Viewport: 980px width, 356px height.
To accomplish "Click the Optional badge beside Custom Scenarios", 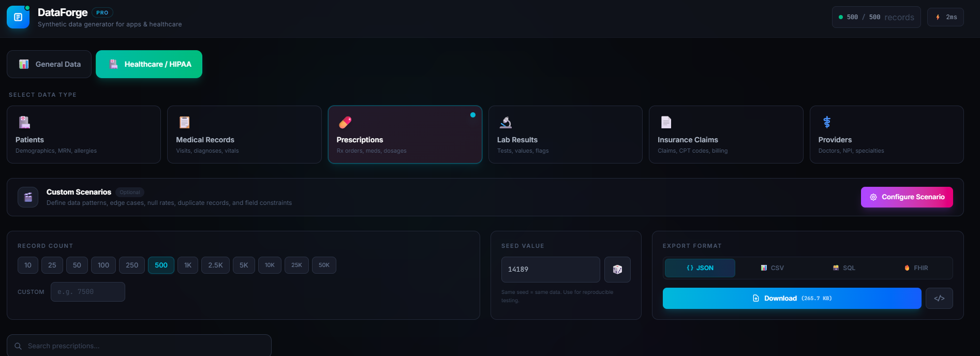I will 130,192.
